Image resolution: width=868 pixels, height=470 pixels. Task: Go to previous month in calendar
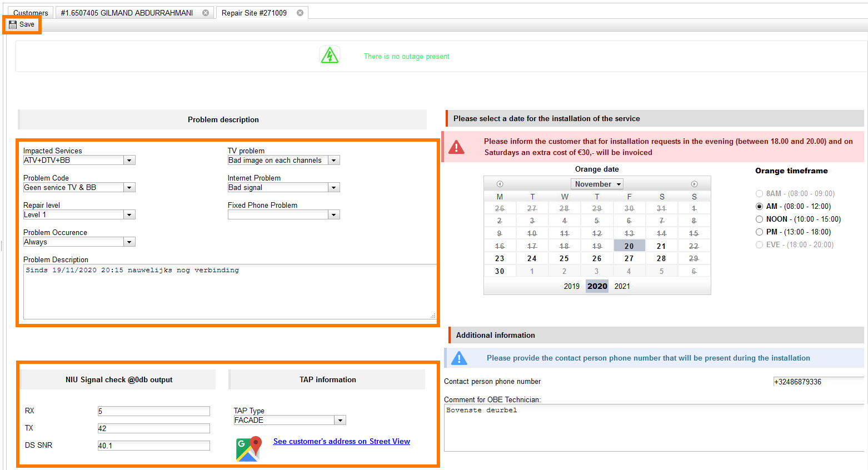tap(500, 184)
